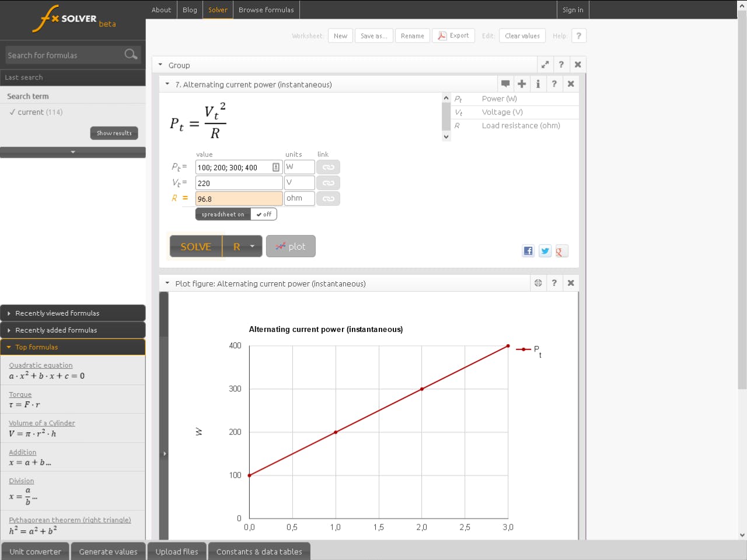The width and height of the screenshot is (747, 560).
Task: Click Show results button
Action: click(x=114, y=133)
